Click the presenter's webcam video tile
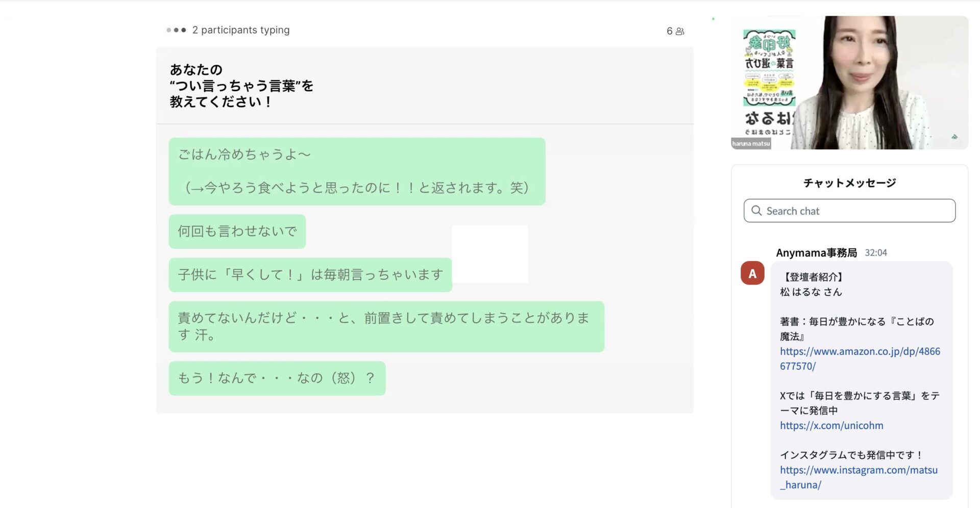This screenshot has width=980, height=508. (868, 82)
